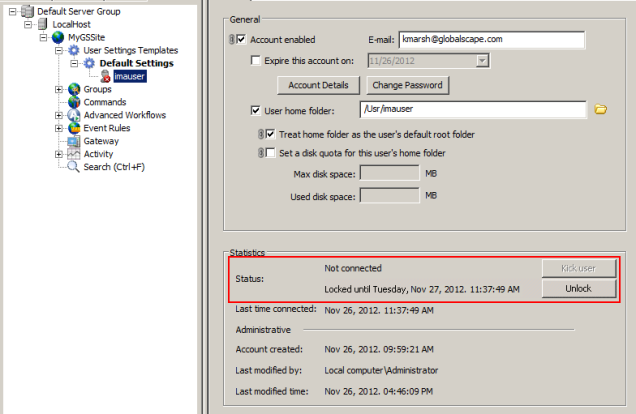Select Default Settings template in tree
This screenshot has width=636, height=414.
[136, 63]
